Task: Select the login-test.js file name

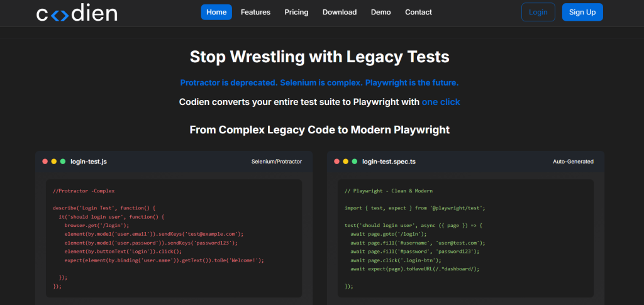Action: (x=89, y=162)
